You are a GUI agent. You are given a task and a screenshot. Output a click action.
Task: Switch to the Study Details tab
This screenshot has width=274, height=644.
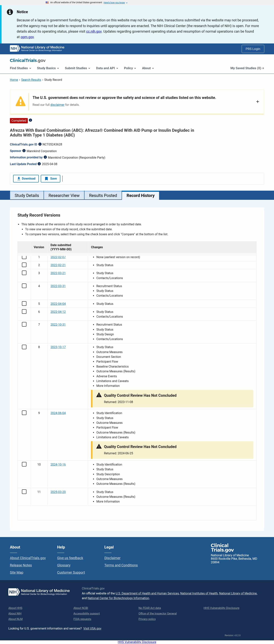pos(27,195)
